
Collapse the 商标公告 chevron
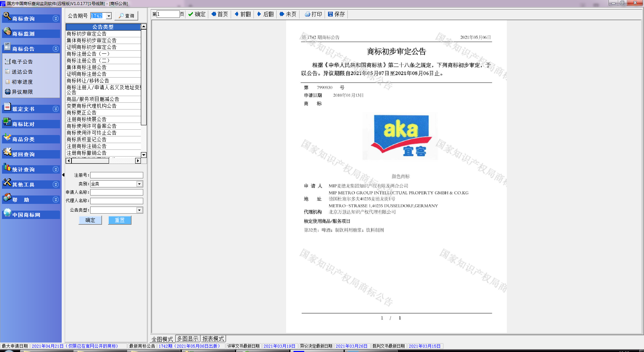point(56,49)
